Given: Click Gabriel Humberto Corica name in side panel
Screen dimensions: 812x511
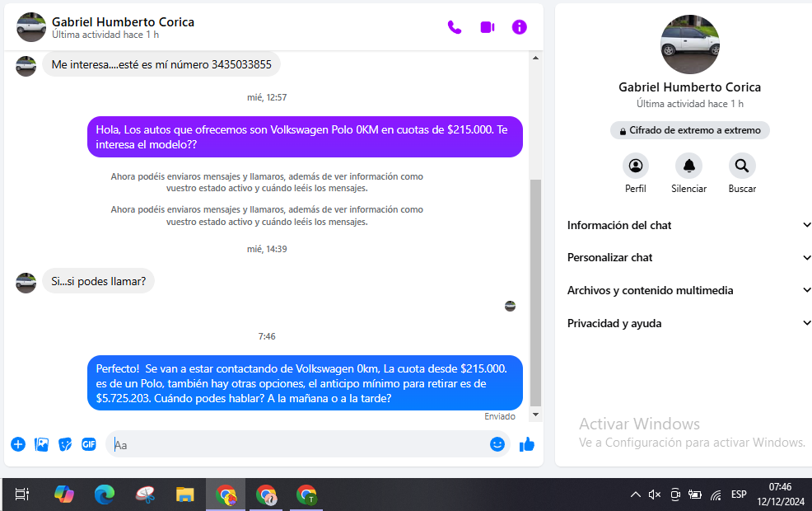Looking at the screenshot, I should [690, 87].
